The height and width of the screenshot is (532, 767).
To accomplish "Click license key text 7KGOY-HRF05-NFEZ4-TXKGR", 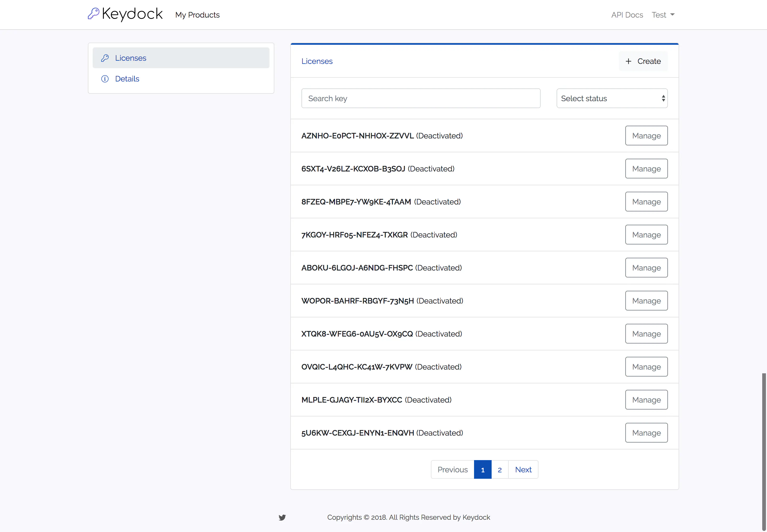I will point(355,235).
